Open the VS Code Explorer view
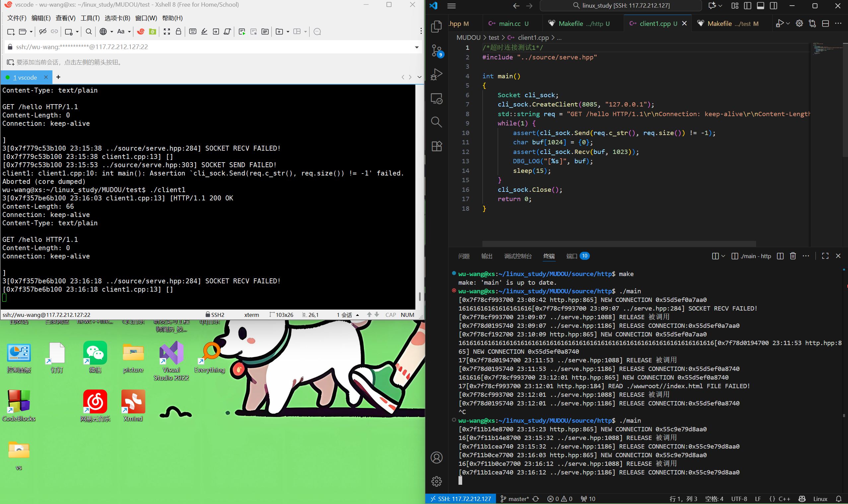This screenshot has width=848, height=504. click(436, 27)
